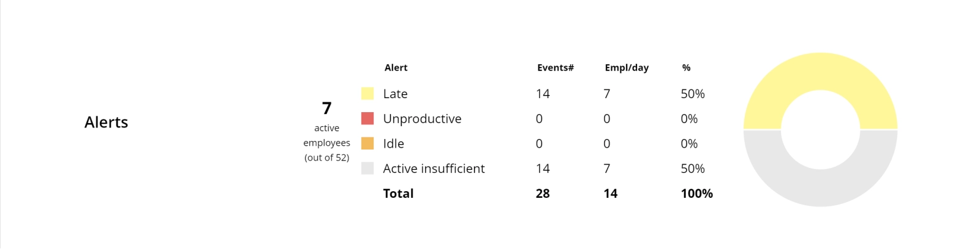
Task: Select the Idle alert label
Action: [x=393, y=143]
